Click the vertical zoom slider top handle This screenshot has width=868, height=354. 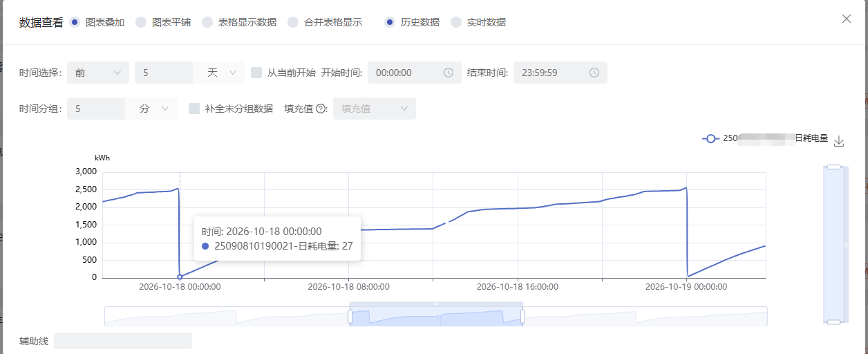[834, 167]
